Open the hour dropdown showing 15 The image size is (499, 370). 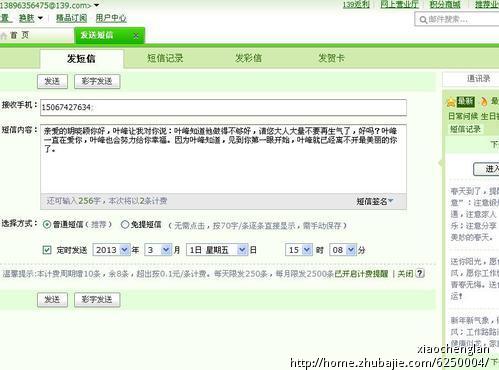[307, 250]
